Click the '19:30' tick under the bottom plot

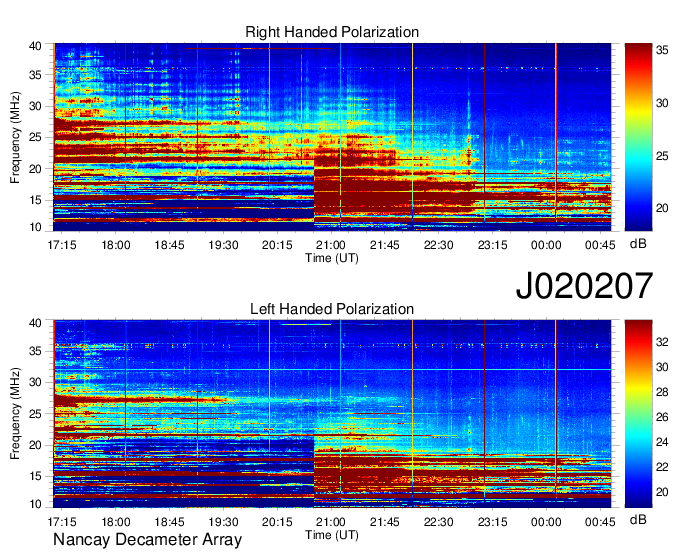[x=223, y=522]
